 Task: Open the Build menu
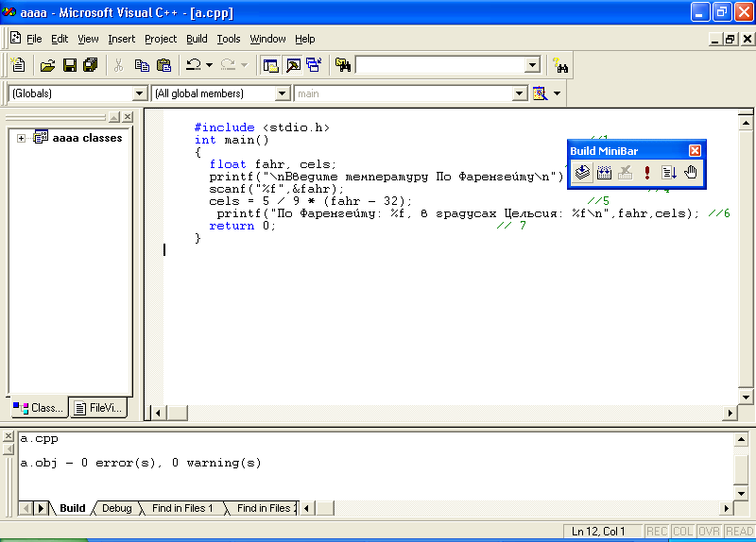197,39
